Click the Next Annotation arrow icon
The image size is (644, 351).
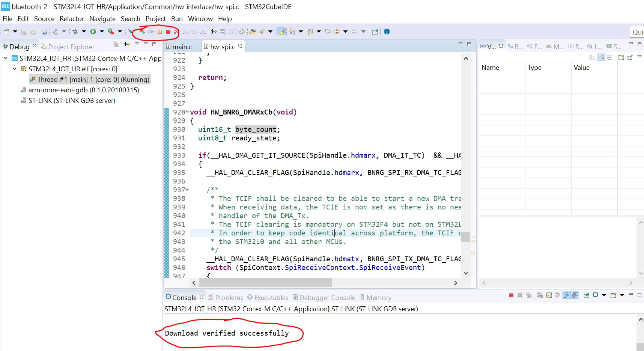(292, 32)
